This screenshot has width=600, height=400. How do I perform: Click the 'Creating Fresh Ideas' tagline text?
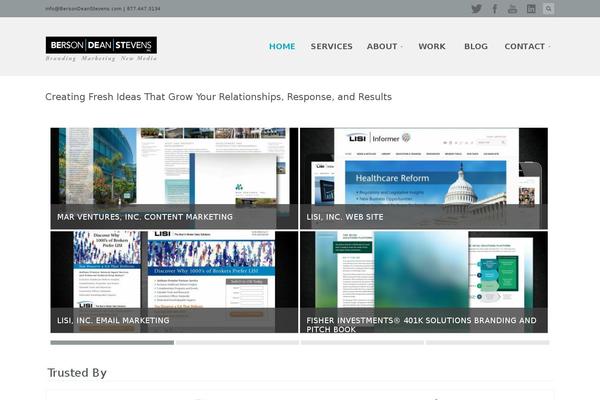(218, 97)
